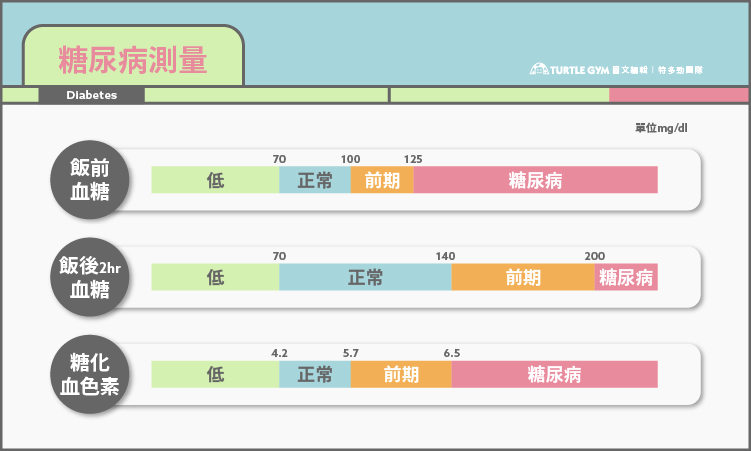Viewport: 751px width, 451px height.
Task: Click the blue 正常 segment in 飯前血糖 bar
Action: pos(315,180)
